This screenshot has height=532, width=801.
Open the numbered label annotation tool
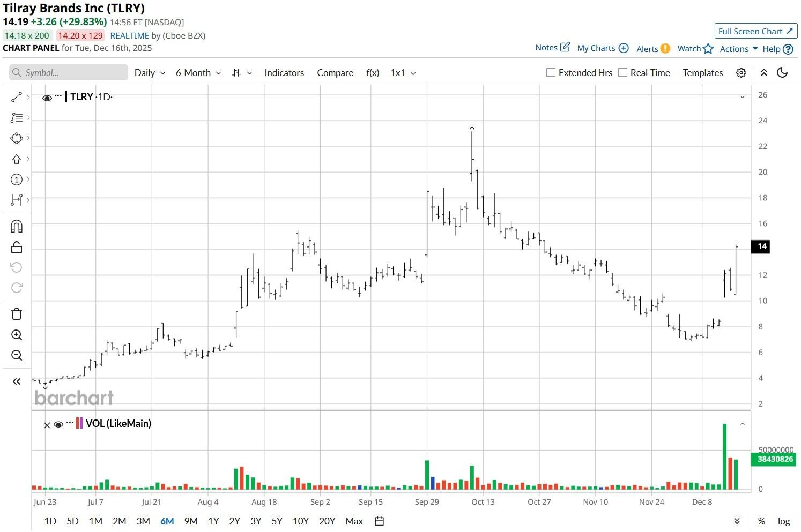click(x=16, y=179)
